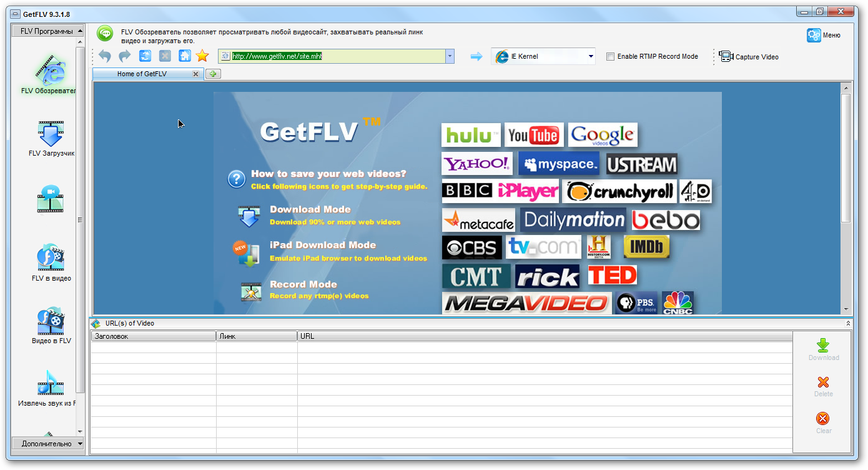Click the Google videos logo
Image resolution: width=868 pixels, height=470 pixels.
[x=603, y=135]
